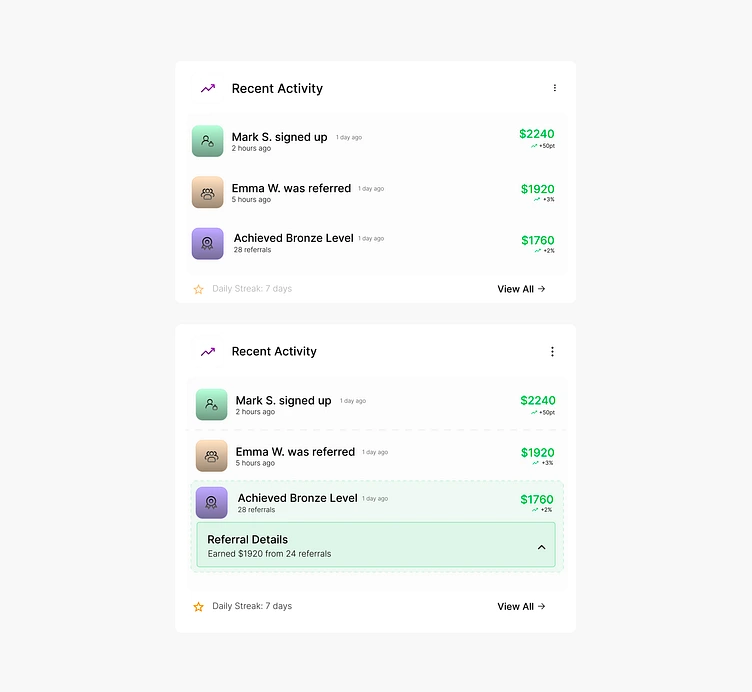Viewport: 752px width, 692px height.
Task: Click tan group icon in bottom card's Emma W. row
Action: pos(212,456)
